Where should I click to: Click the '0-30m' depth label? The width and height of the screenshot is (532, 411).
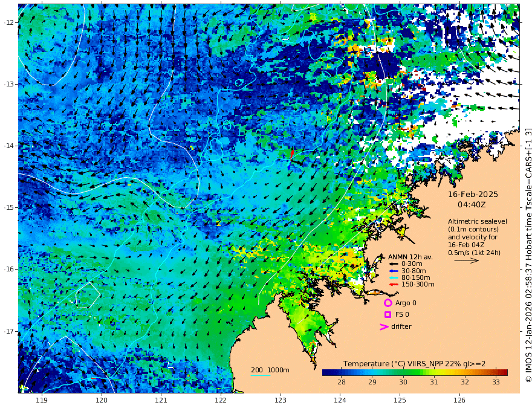click(412, 264)
